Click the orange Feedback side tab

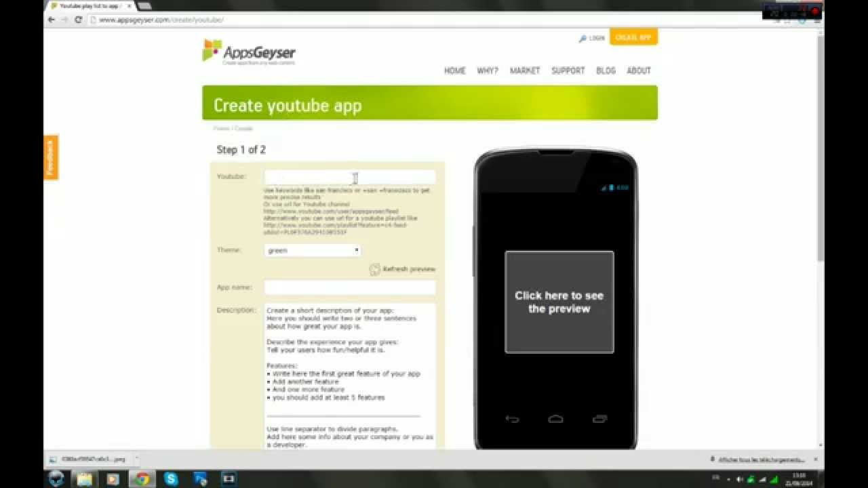coord(51,158)
